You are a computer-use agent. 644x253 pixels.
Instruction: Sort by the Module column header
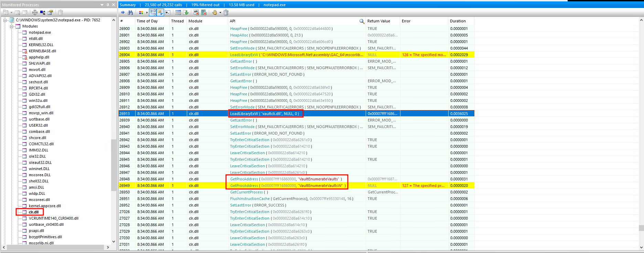coord(207,21)
